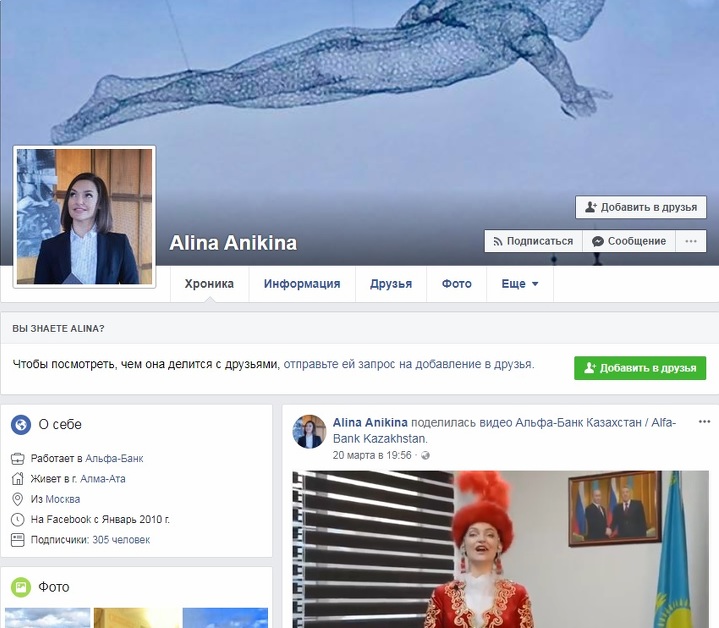Image resolution: width=719 pixels, height=628 pixels.
Task: Switch to the Информация tab
Action: tap(302, 284)
